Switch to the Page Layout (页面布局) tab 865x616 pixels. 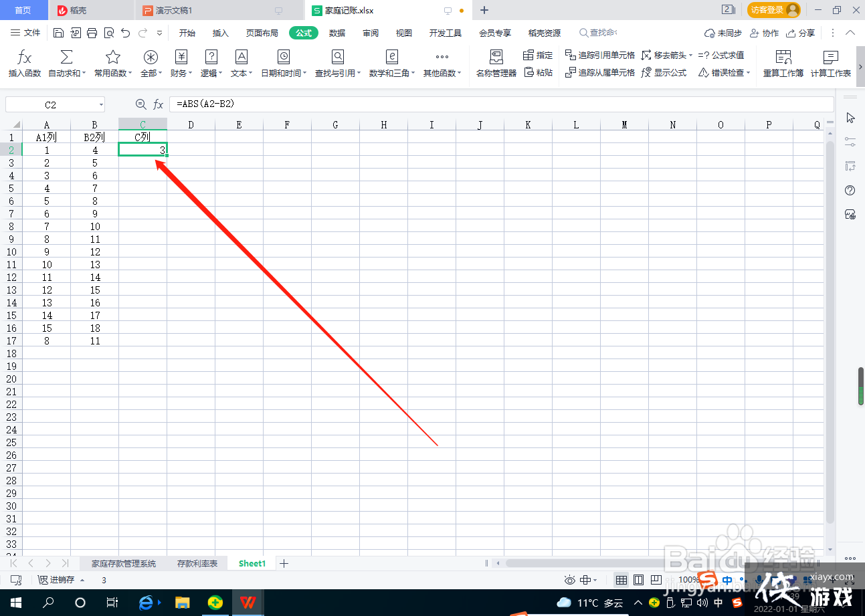[x=262, y=33]
